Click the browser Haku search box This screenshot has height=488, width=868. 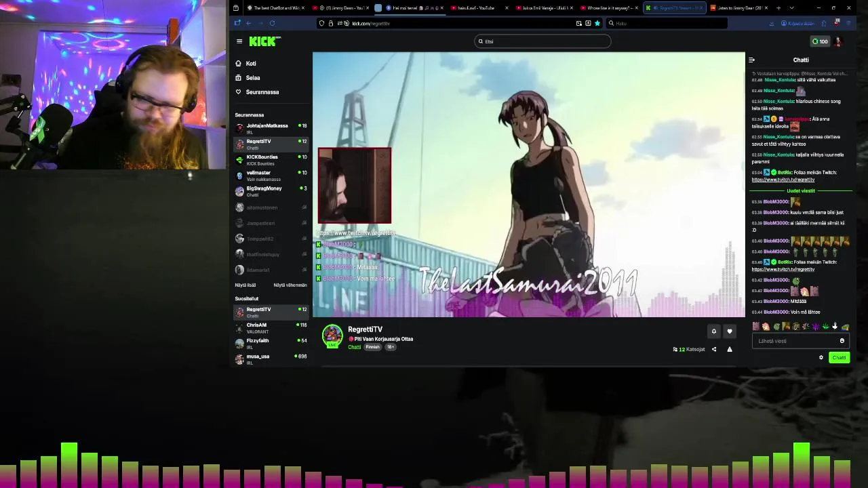coord(667,23)
